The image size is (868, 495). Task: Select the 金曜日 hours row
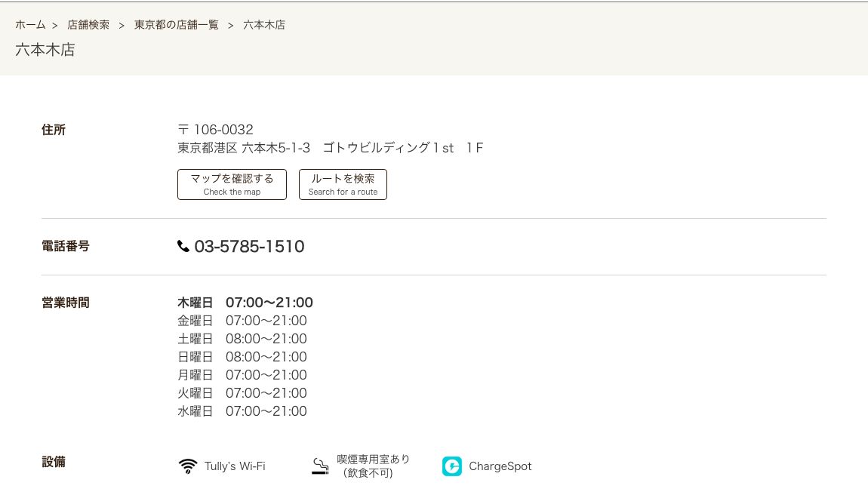pos(242,321)
